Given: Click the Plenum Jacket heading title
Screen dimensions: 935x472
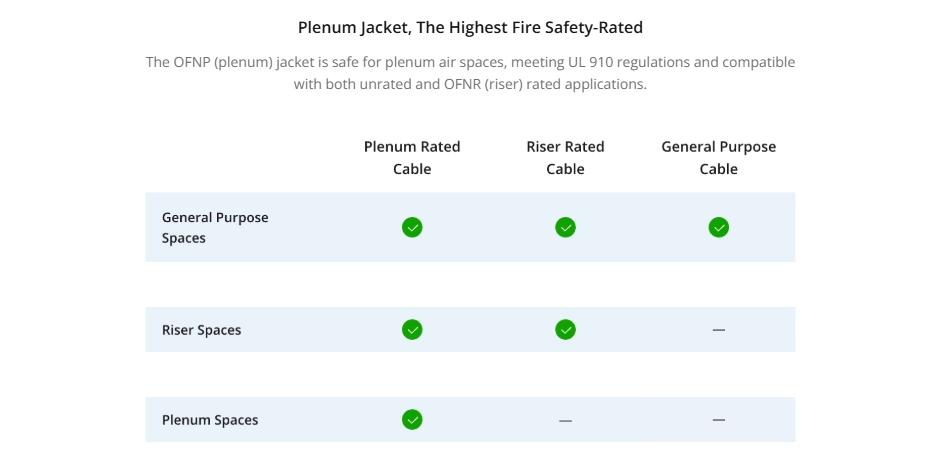Looking at the screenshot, I should click(x=470, y=27).
